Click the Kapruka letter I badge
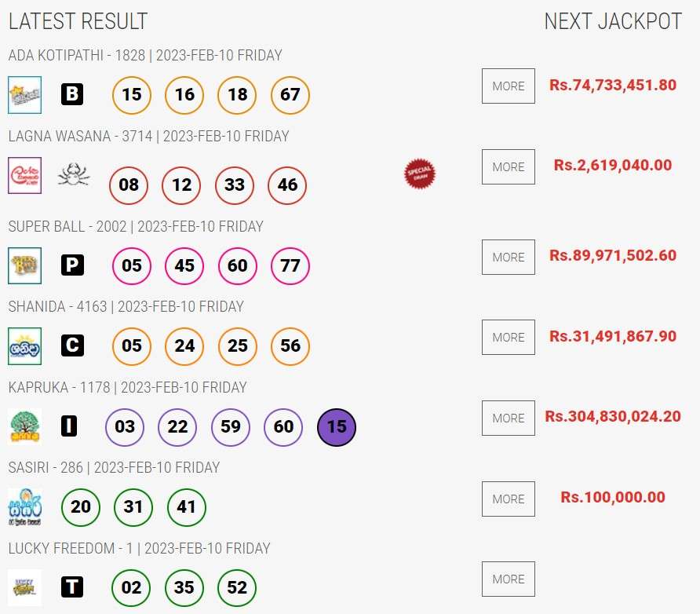This screenshot has width=700, height=614. tap(69, 426)
